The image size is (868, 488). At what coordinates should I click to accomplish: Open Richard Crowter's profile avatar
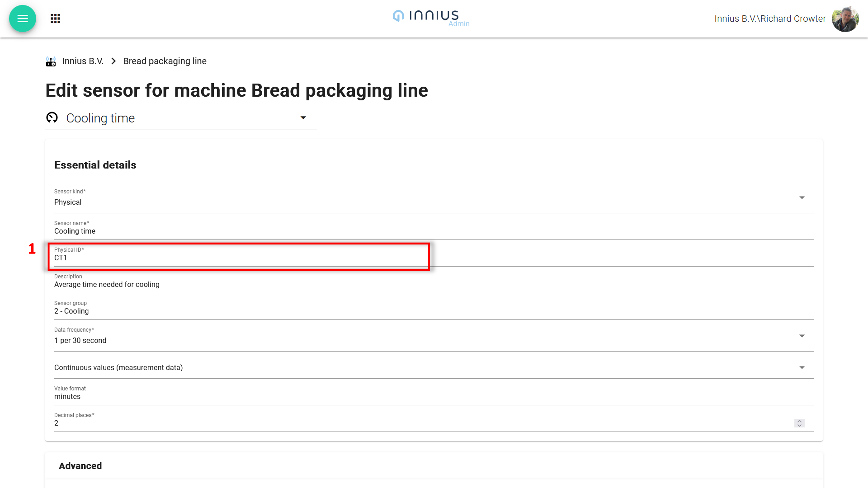pos(845,19)
